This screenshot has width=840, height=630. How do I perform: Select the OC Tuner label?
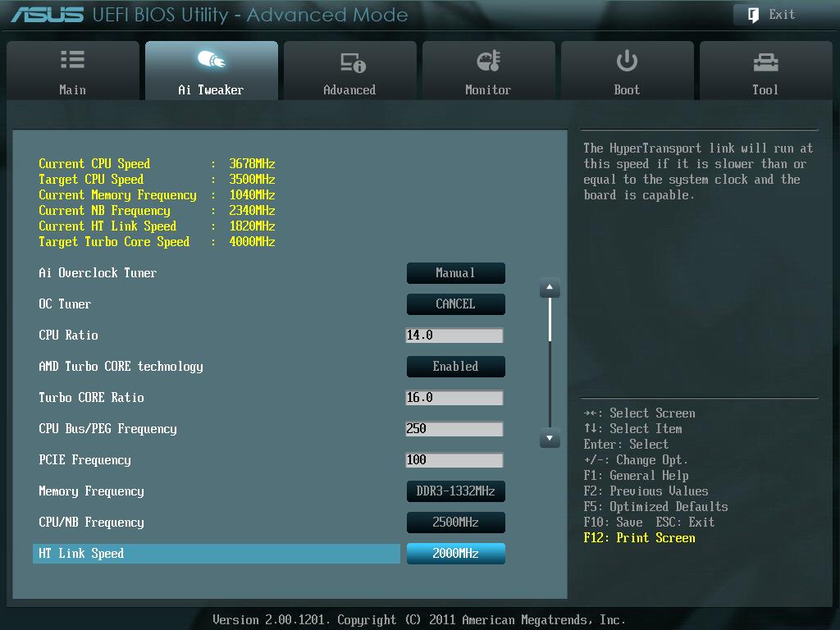click(x=65, y=304)
